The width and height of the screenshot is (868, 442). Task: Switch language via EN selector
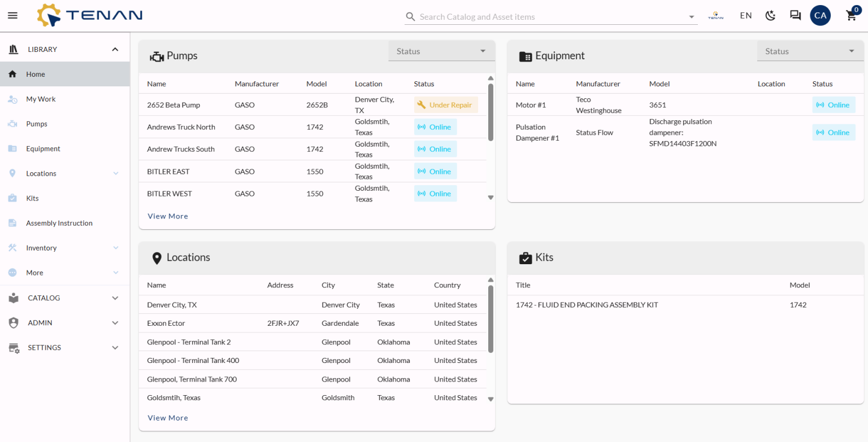746,15
